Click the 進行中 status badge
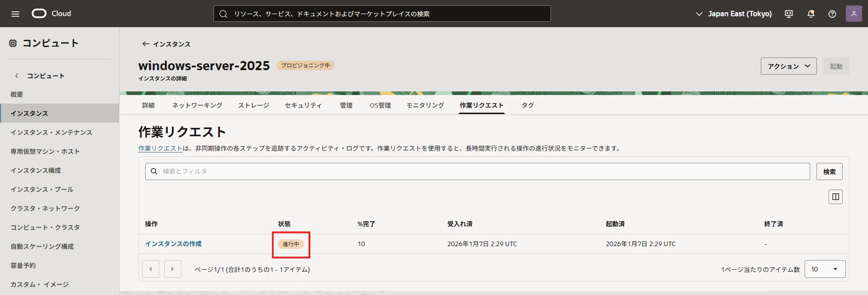Viewport: 868px width, 295px height. pyautogui.click(x=291, y=244)
